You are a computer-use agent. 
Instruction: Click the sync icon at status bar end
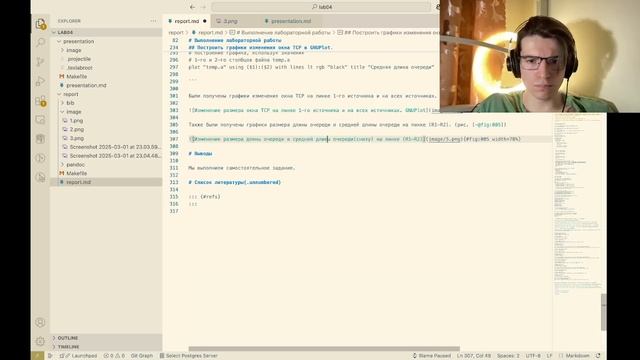click(x=598, y=356)
